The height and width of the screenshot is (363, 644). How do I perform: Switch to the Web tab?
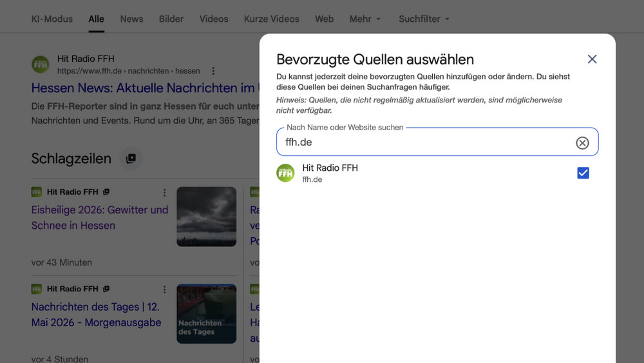[x=324, y=19]
